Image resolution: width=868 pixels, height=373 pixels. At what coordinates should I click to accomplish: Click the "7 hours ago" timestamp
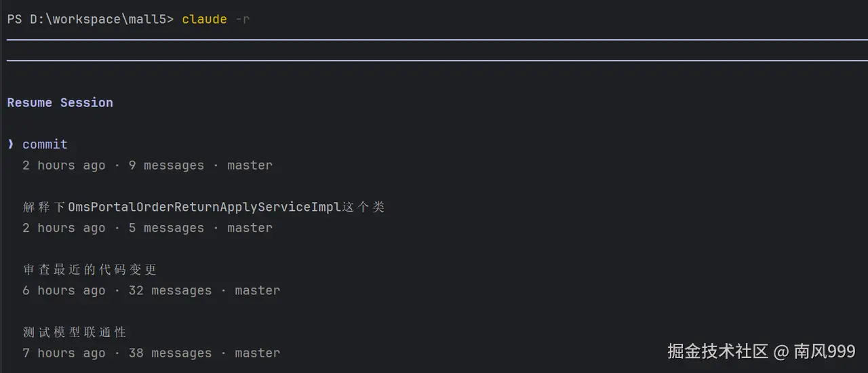(64, 353)
